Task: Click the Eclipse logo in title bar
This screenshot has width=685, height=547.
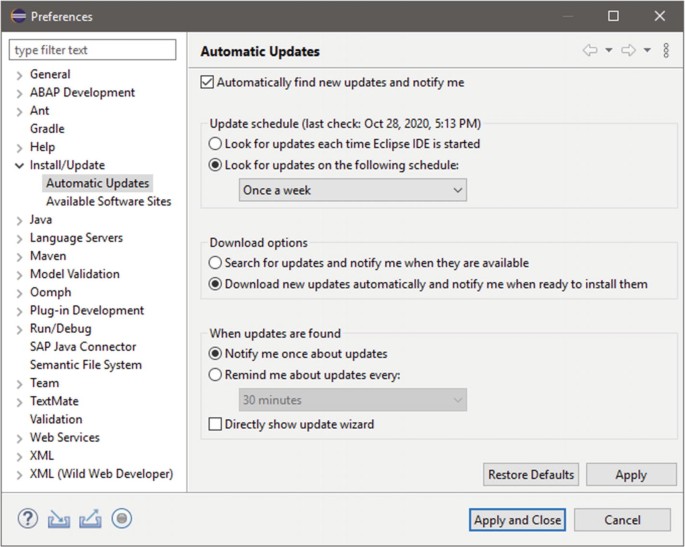Action: (18, 16)
